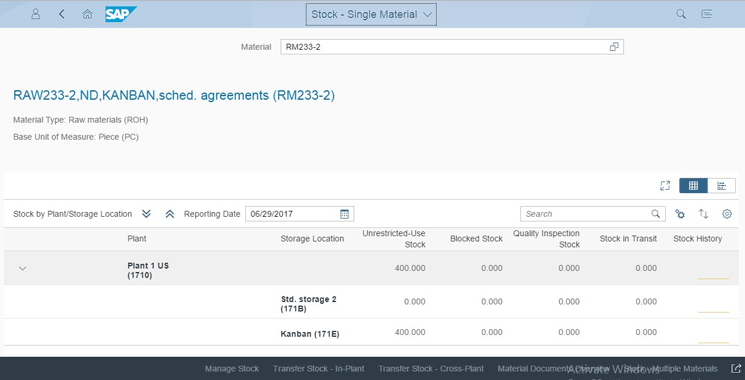
Task: Open sort options icon
Action: (703, 214)
